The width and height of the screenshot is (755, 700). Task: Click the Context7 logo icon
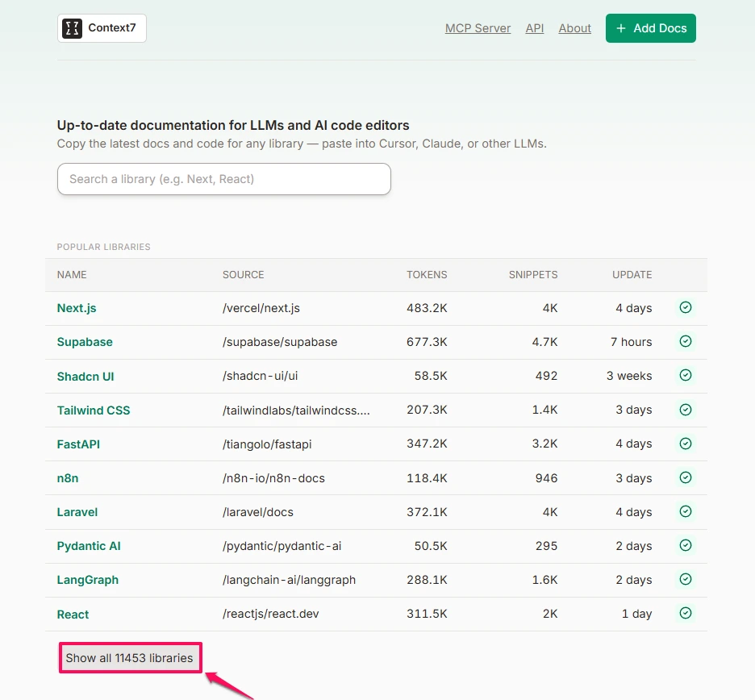73,28
